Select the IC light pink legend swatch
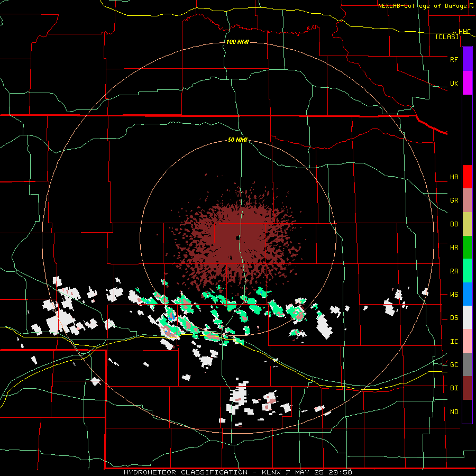Viewport: 476px width, 476px height. [467, 341]
